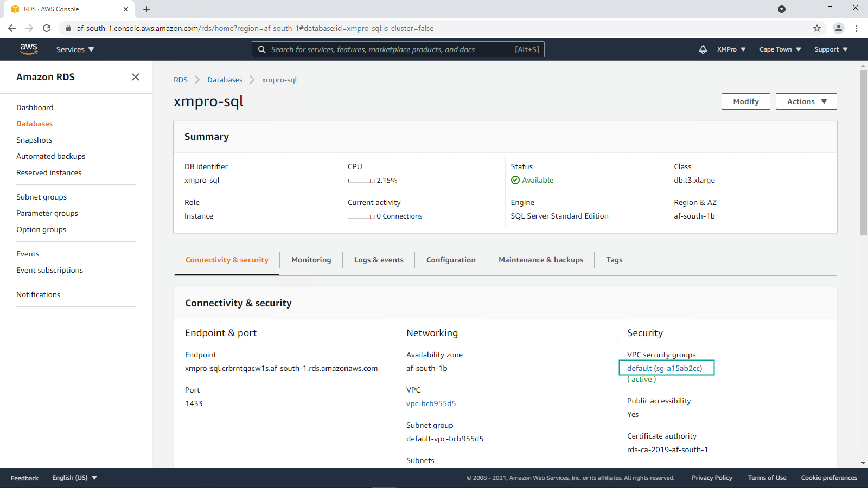
Task: Open the Configuration tab
Action: 451,260
